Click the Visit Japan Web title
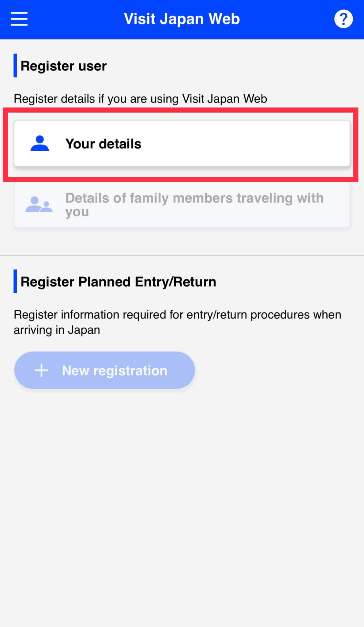The height and width of the screenshot is (627, 364). tap(182, 19)
